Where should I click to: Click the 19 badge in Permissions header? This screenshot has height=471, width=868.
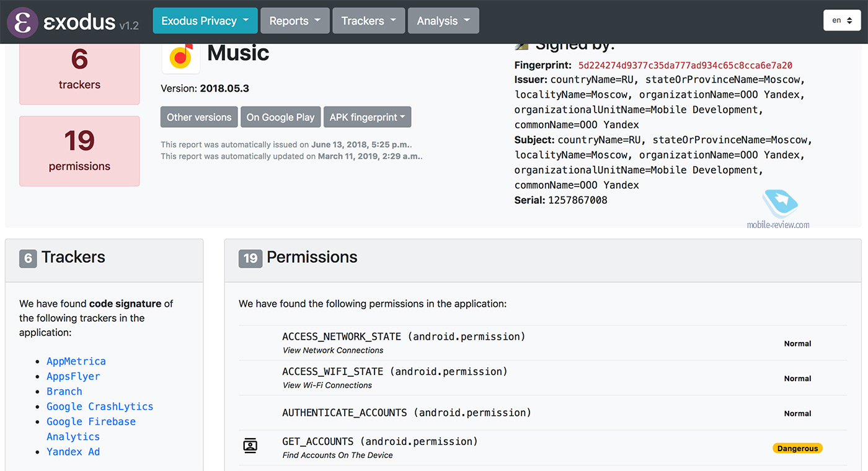pyautogui.click(x=250, y=258)
